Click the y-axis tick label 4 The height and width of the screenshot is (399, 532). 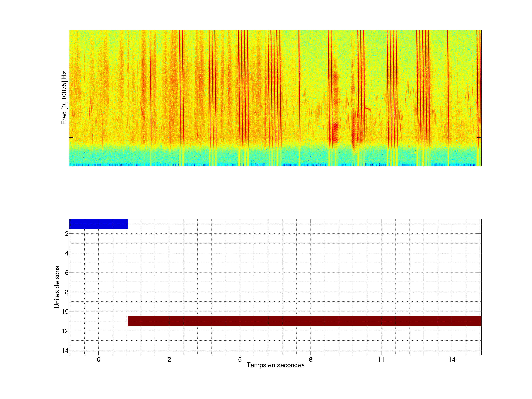click(x=67, y=253)
